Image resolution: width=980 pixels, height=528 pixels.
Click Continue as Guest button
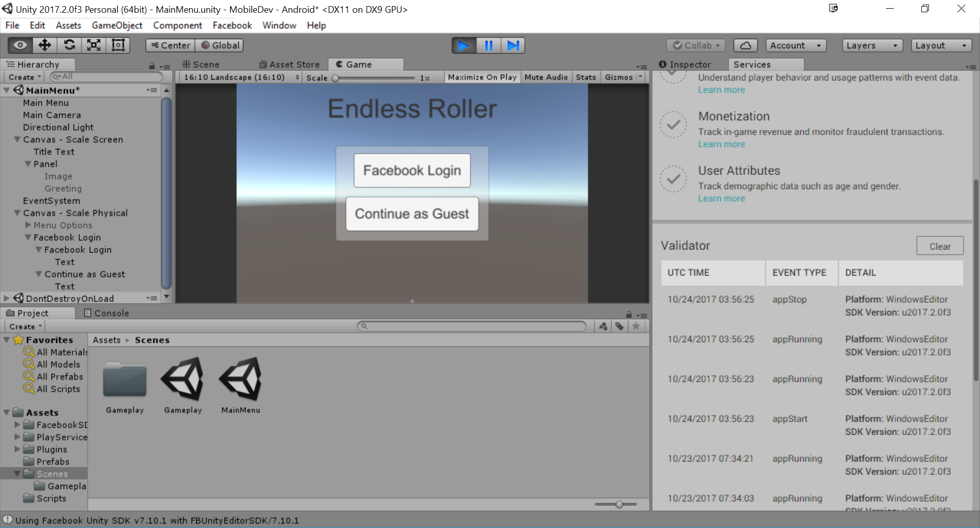tap(412, 214)
